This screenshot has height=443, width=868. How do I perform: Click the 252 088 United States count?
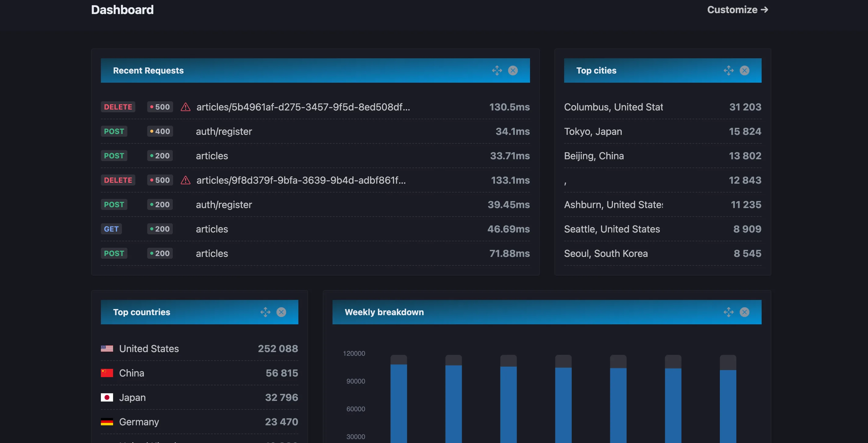(x=278, y=348)
